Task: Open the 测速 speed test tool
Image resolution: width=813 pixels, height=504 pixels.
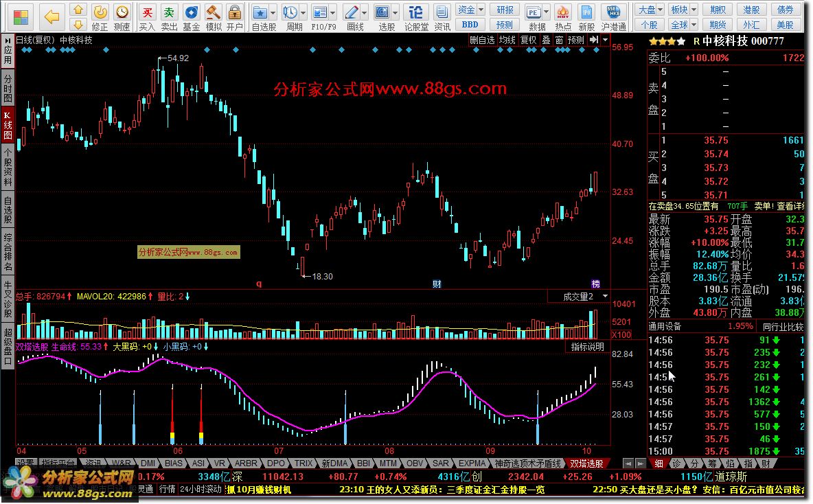Action: (122, 17)
